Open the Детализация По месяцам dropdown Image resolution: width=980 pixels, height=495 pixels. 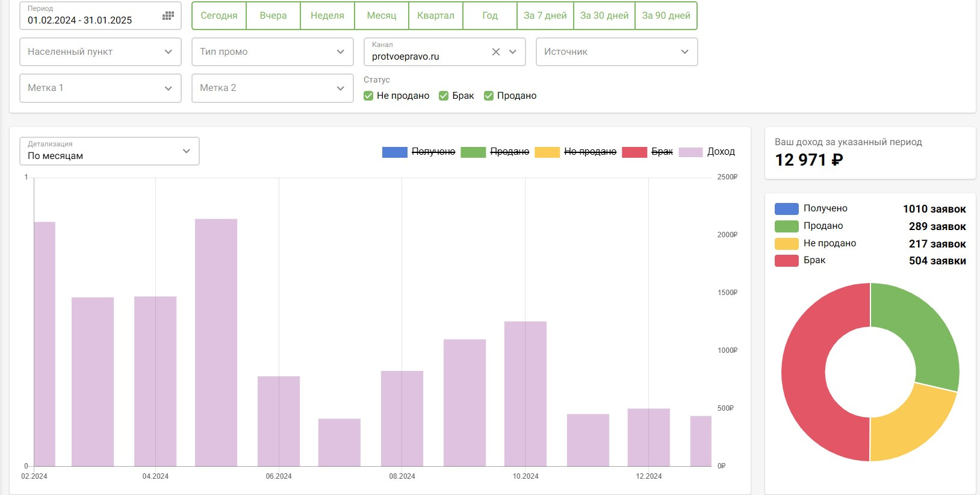click(x=110, y=151)
